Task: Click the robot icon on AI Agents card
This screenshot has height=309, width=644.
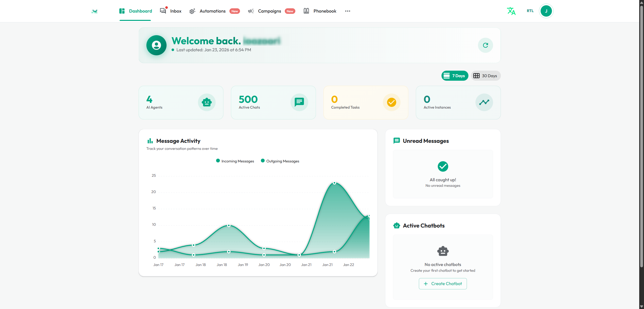Action: coord(207,102)
